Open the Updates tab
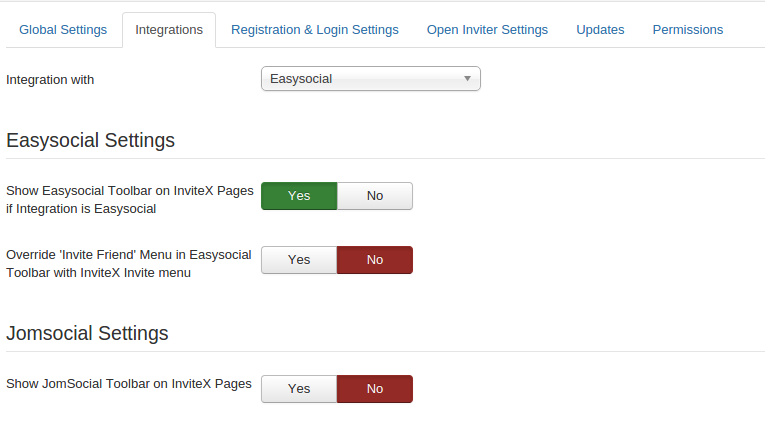 [x=600, y=30]
